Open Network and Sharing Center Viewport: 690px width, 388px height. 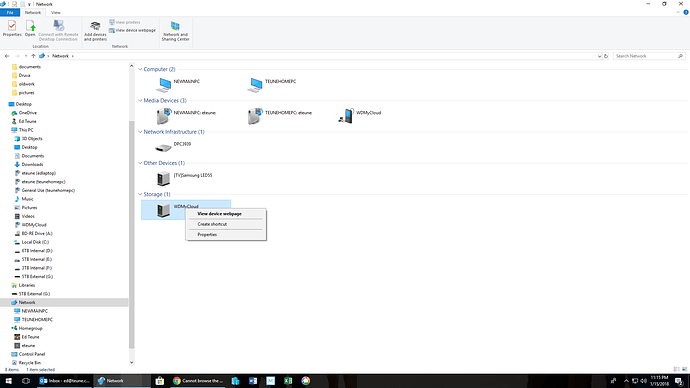point(175,31)
